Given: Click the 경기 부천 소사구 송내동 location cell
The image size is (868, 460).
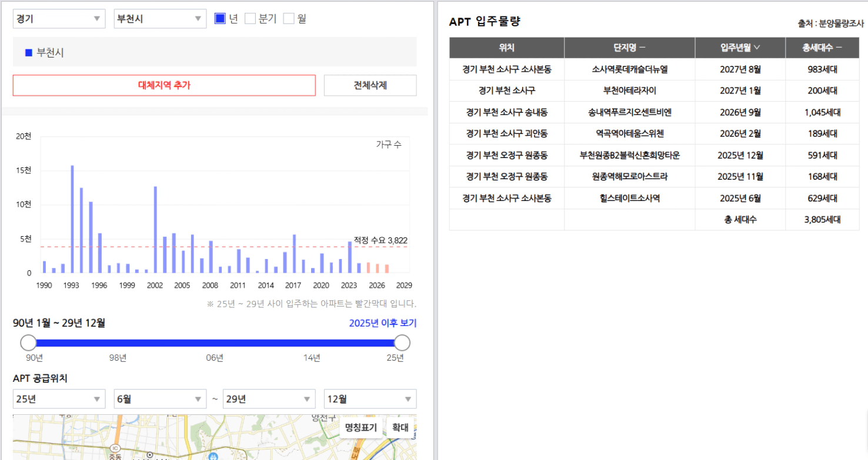Looking at the screenshot, I should (507, 112).
